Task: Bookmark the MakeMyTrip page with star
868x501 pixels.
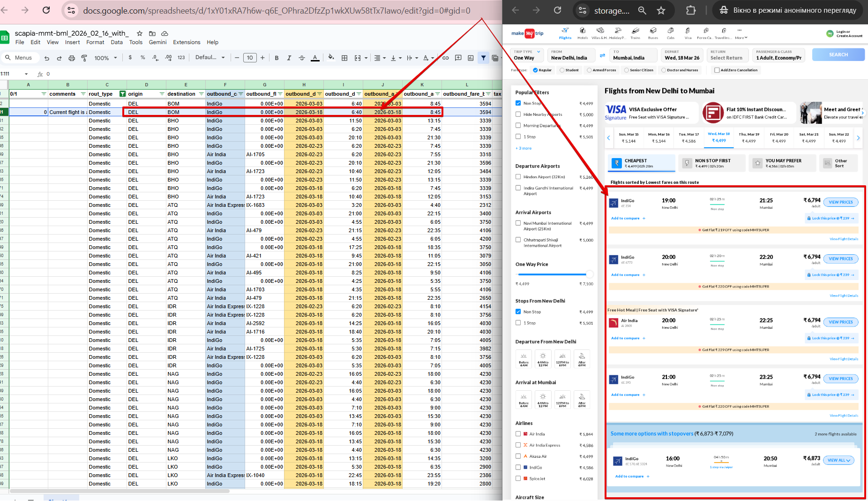Action: (661, 10)
